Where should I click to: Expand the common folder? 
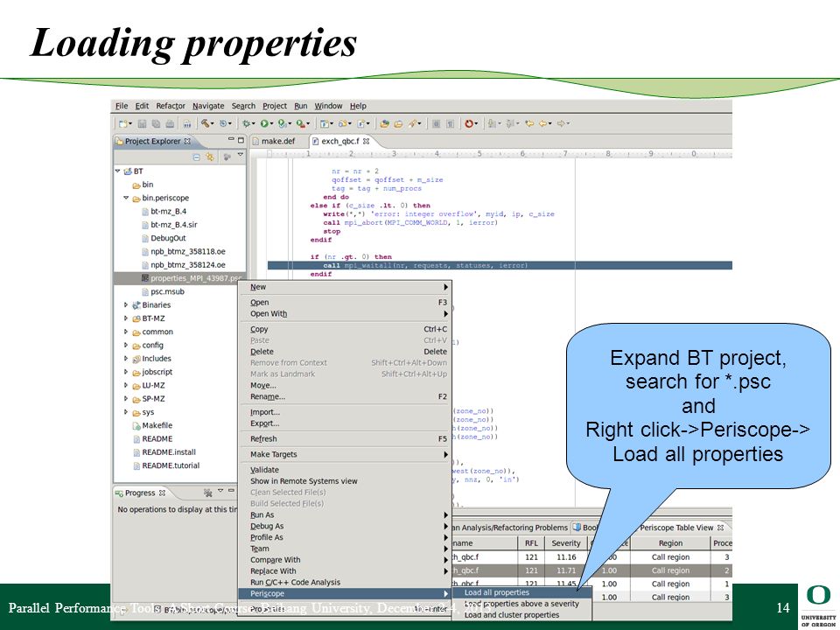point(126,332)
